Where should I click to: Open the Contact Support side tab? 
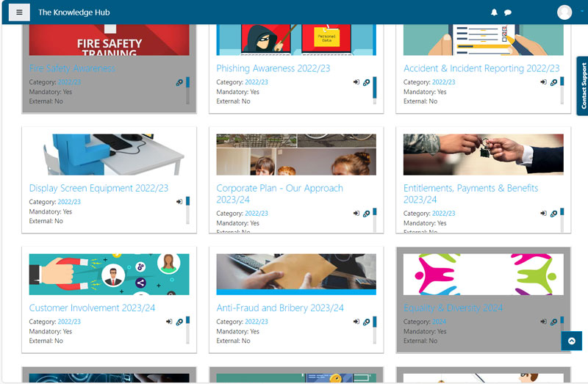(x=583, y=86)
